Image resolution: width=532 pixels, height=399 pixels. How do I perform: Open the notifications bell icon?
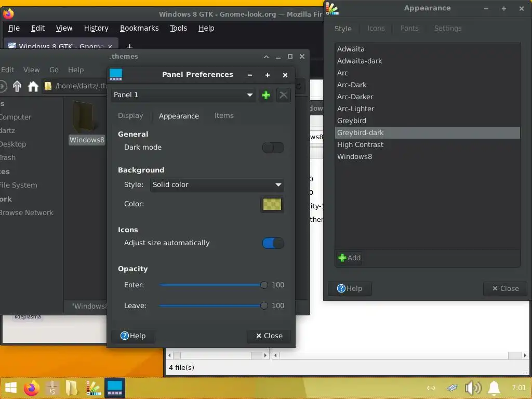(x=494, y=388)
